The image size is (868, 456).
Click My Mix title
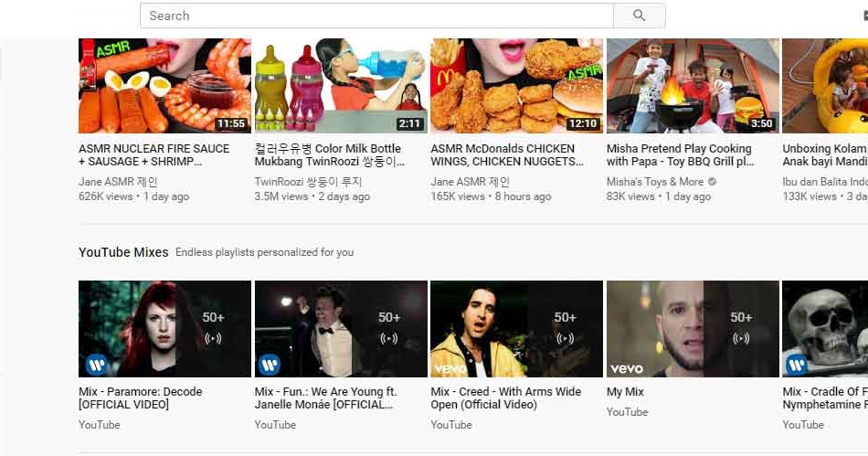click(626, 392)
